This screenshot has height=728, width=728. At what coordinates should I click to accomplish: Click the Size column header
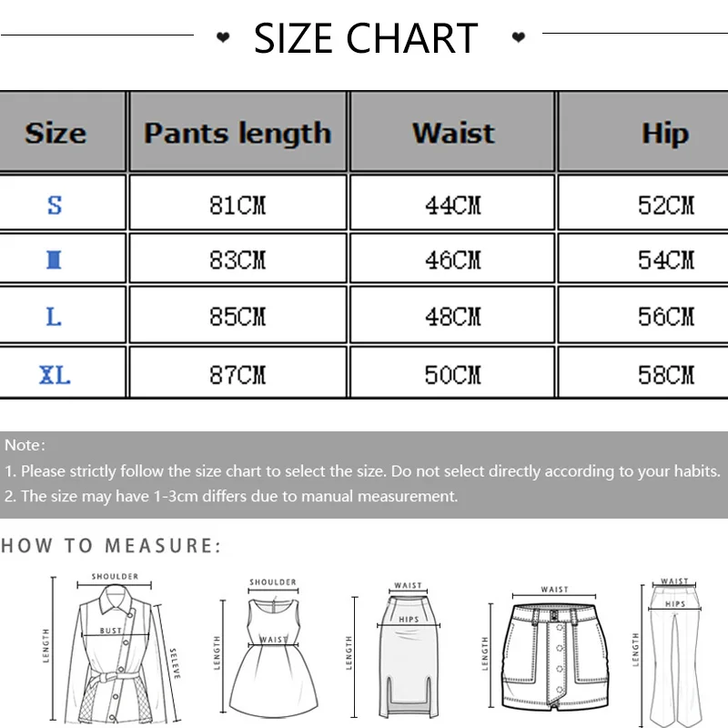pyautogui.click(x=56, y=133)
